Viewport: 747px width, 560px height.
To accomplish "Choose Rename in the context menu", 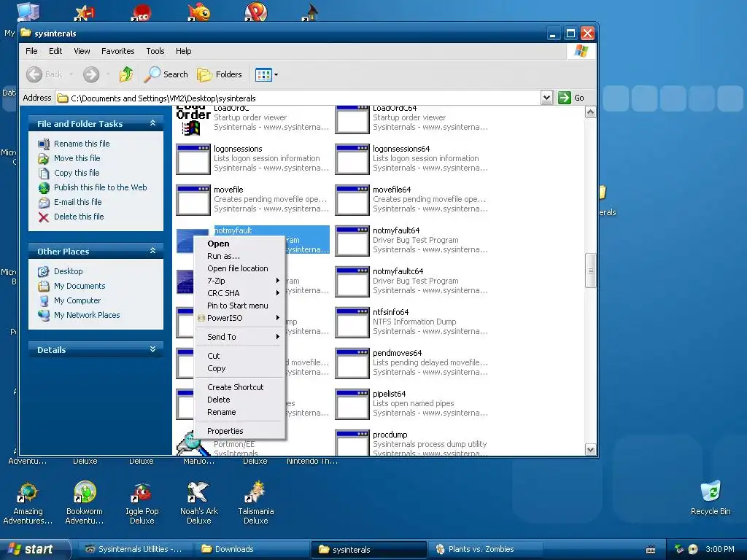I will pyautogui.click(x=239, y=412).
